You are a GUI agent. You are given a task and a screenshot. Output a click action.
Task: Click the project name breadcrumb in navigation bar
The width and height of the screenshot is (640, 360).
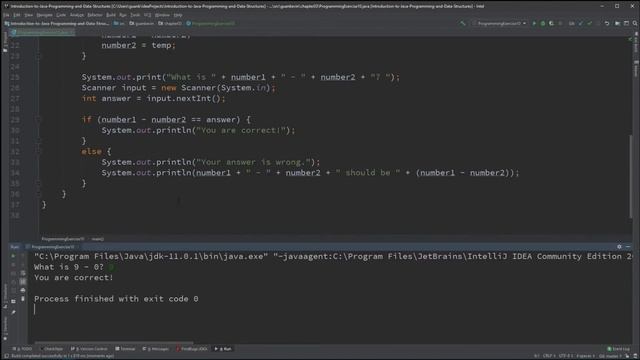pyautogui.click(x=57, y=24)
